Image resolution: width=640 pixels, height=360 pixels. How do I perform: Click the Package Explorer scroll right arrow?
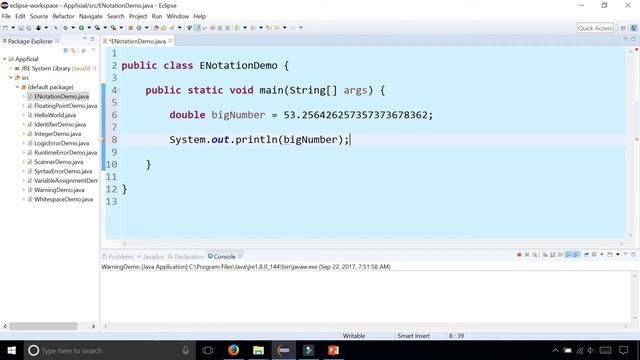(93, 327)
